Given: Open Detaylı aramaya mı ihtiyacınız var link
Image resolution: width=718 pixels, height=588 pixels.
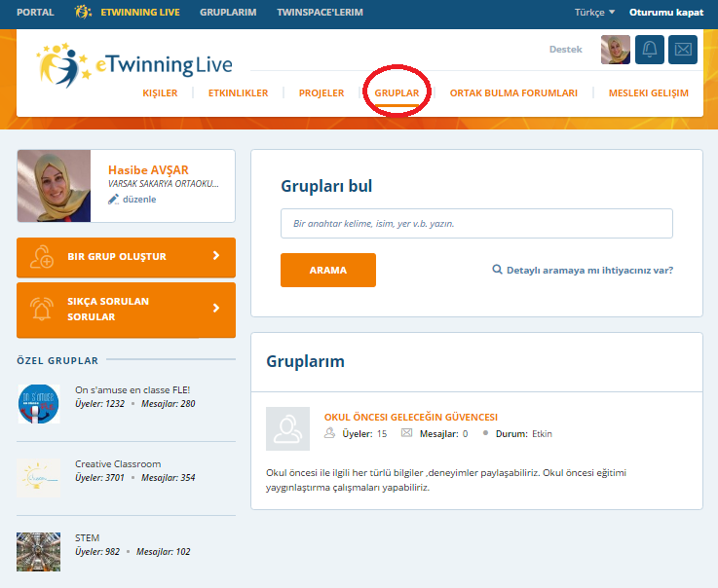Looking at the screenshot, I should [589, 270].
